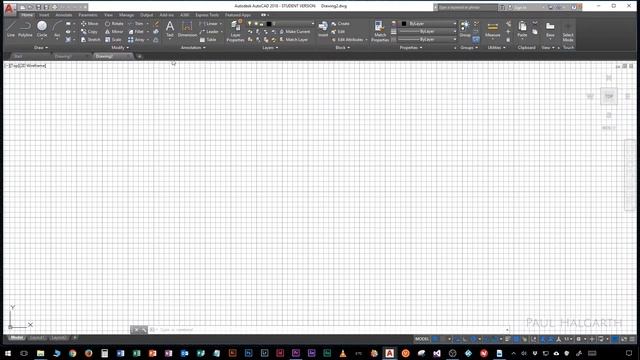Select the Arc tool

57,29
